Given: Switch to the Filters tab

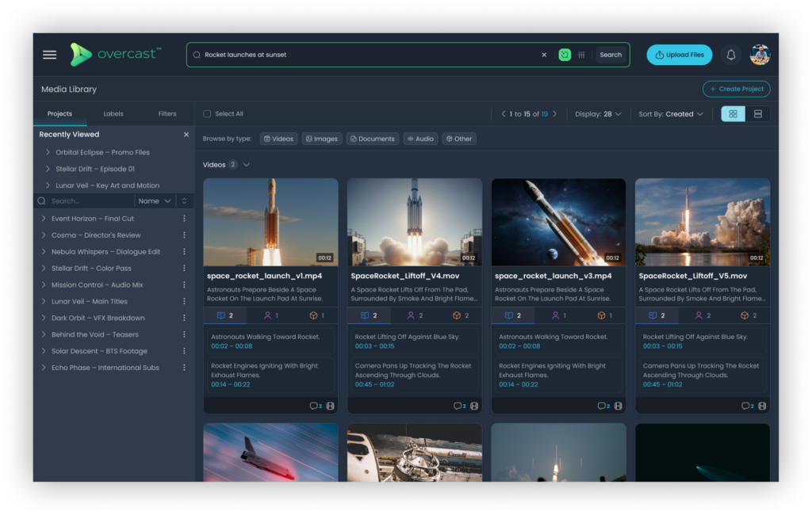Looking at the screenshot, I should pos(167,114).
